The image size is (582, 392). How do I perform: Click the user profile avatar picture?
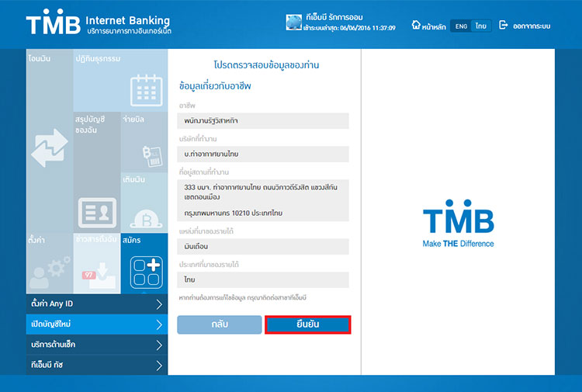(x=293, y=23)
